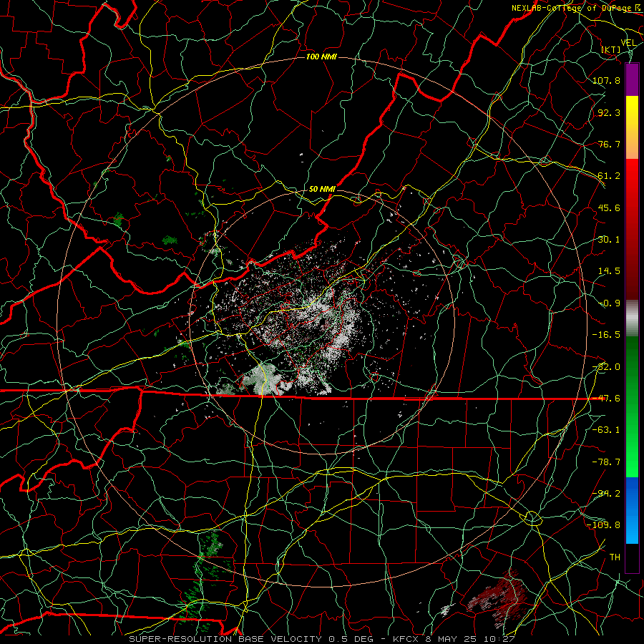Click the purple segment of velocity color bar
This screenshot has height=644, width=644.
632,79
